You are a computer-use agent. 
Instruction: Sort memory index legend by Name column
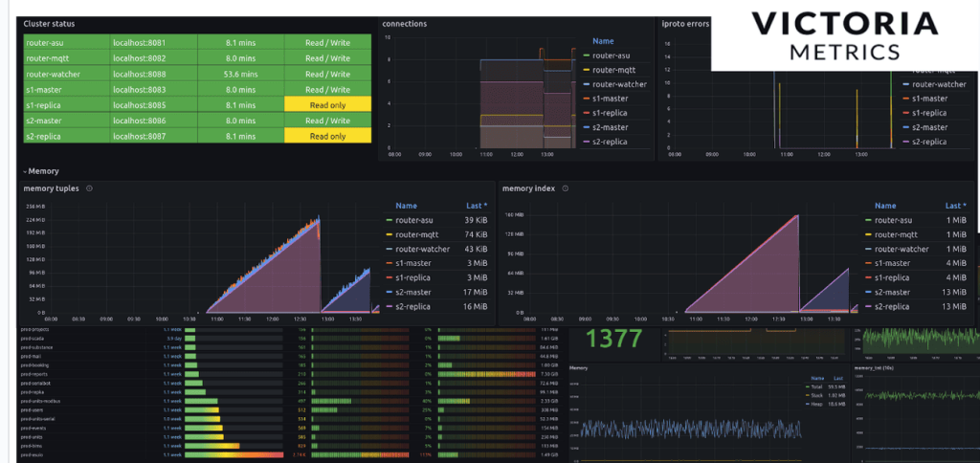click(x=885, y=205)
